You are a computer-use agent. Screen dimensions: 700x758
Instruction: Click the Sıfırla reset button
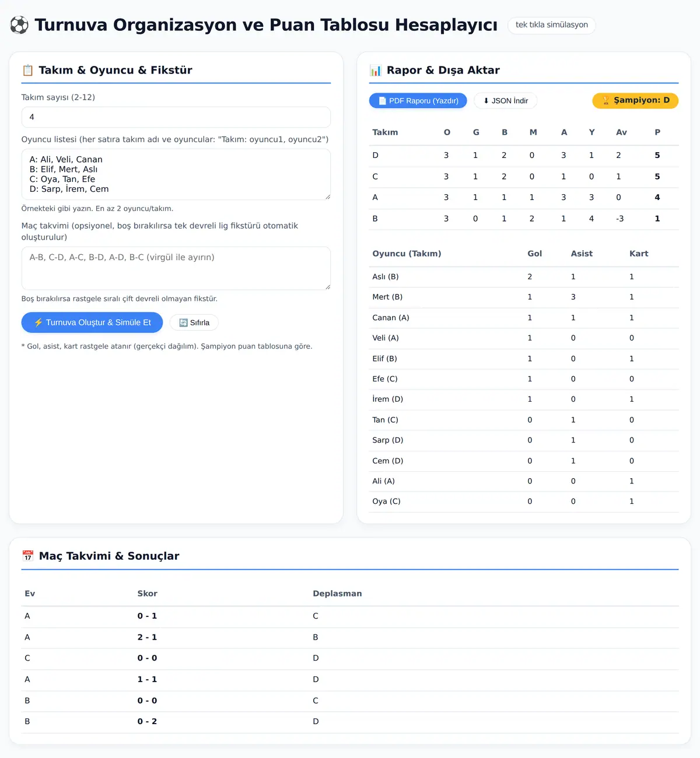click(x=194, y=322)
